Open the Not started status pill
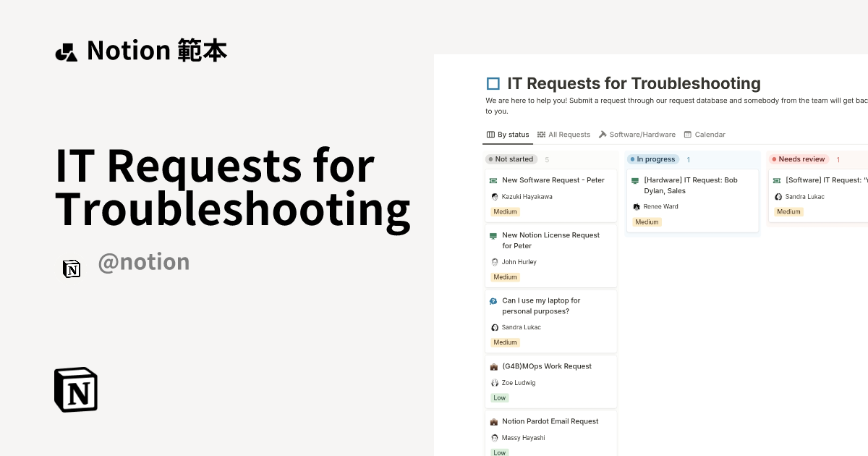Image resolution: width=868 pixels, height=456 pixels. pyautogui.click(x=511, y=159)
